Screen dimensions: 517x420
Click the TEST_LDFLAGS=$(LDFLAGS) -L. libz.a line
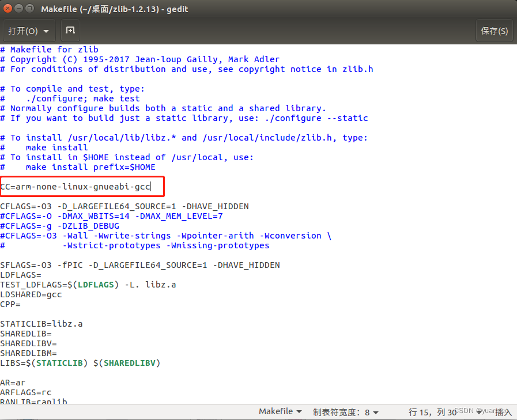[x=88, y=285]
